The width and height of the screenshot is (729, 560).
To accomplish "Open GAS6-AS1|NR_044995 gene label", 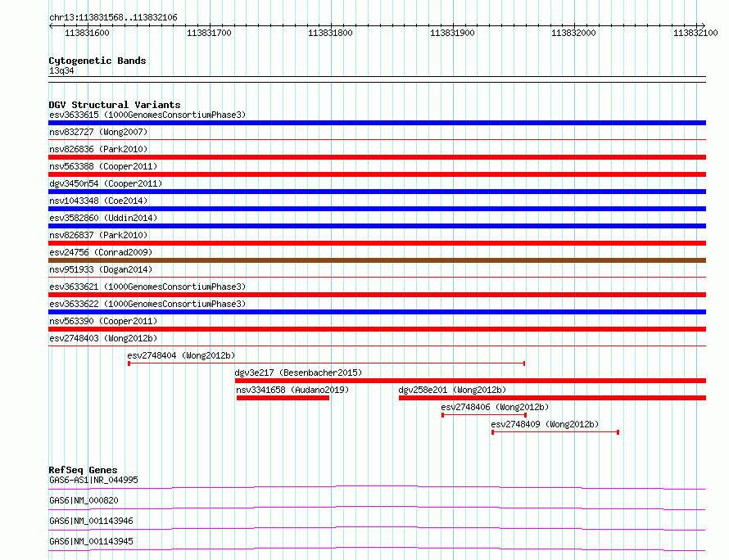I will [93, 480].
